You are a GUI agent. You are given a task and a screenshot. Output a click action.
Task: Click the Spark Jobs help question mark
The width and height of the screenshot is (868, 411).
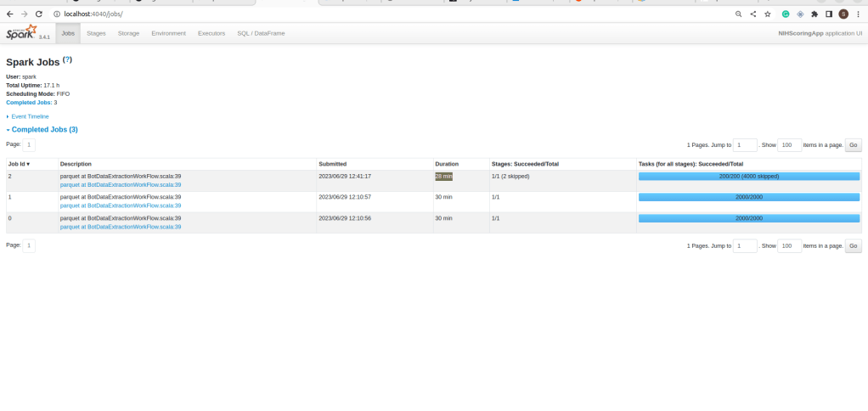click(68, 60)
